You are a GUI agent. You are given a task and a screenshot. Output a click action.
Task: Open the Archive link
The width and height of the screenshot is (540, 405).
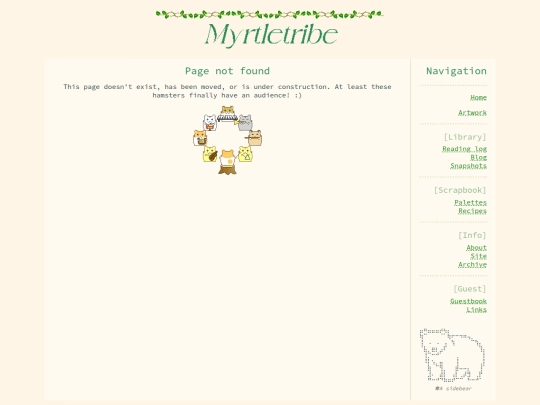pyautogui.click(x=472, y=264)
